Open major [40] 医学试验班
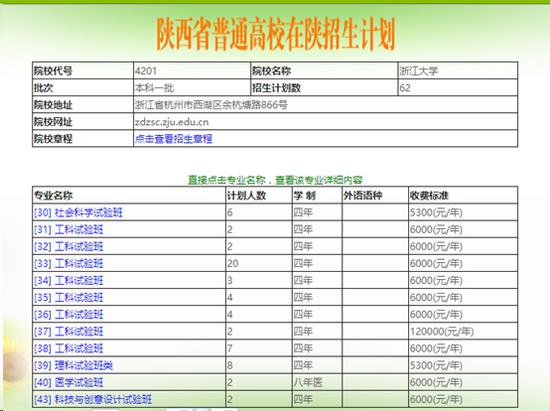This screenshot has height=411, width=550. tap(69, 382)
